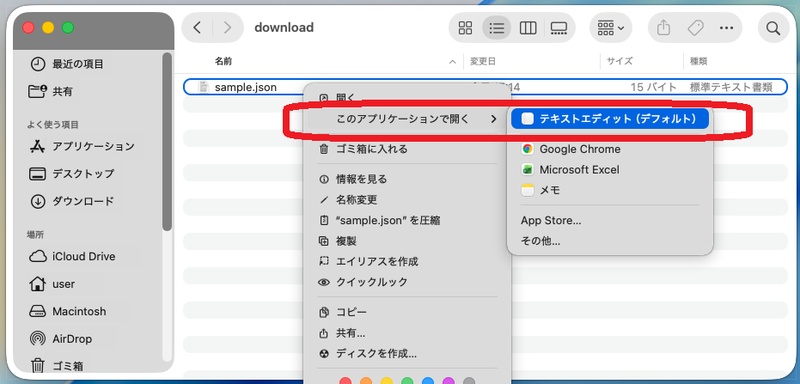Switch to column view
Screen dimensions: 800x384
(x=528, y=28)
